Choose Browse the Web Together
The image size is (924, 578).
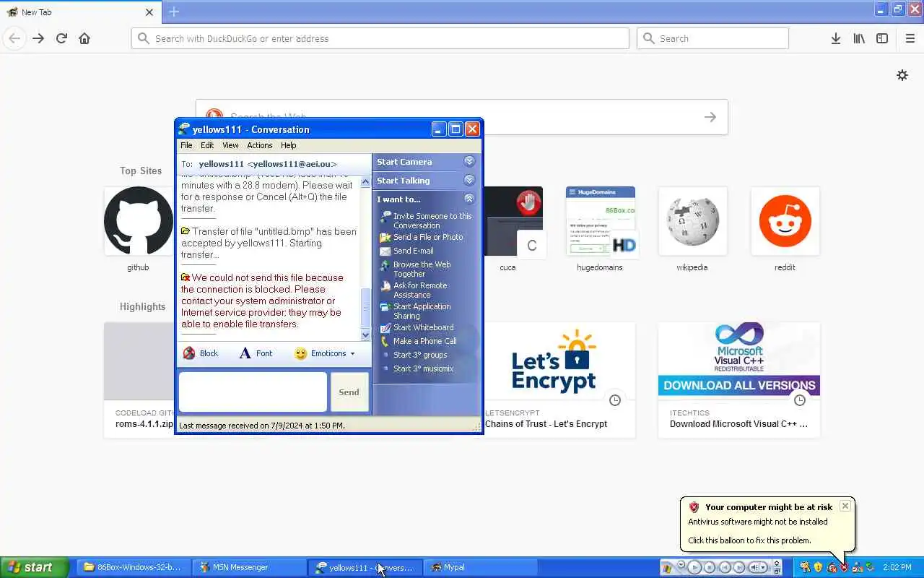point(416,269)
